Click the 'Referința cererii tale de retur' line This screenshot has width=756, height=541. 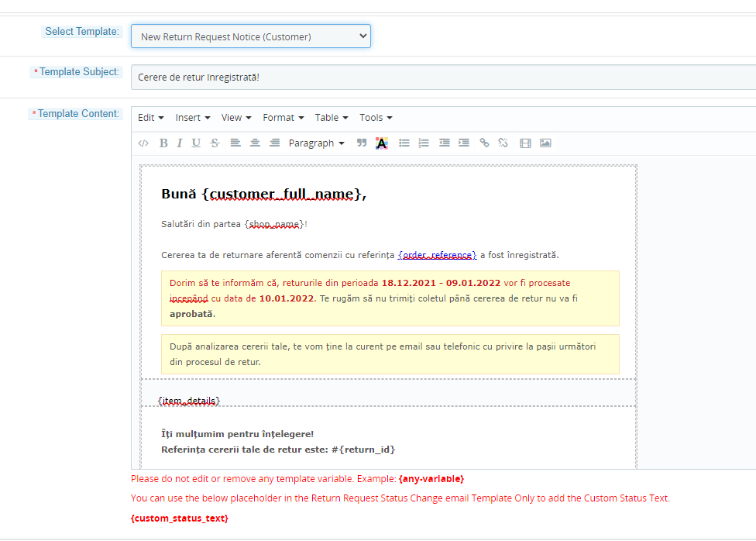[x=278, y=450]
